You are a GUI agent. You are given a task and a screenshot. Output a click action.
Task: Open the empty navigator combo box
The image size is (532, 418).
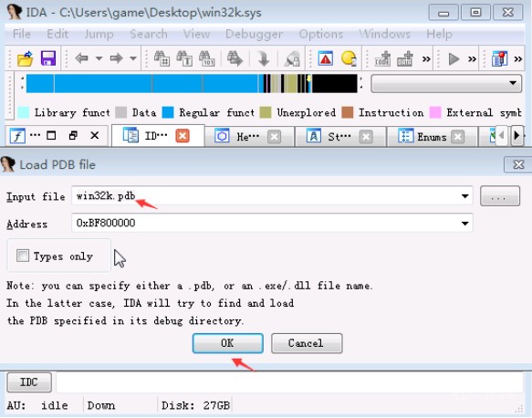point(446,83)
